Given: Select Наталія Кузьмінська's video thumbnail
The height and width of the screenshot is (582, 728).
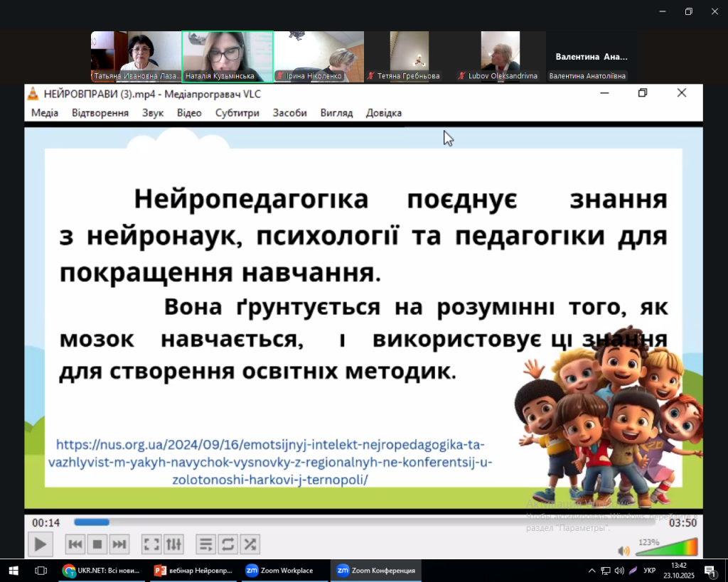Looking at the screenshot, I should [x=227, y=57].
